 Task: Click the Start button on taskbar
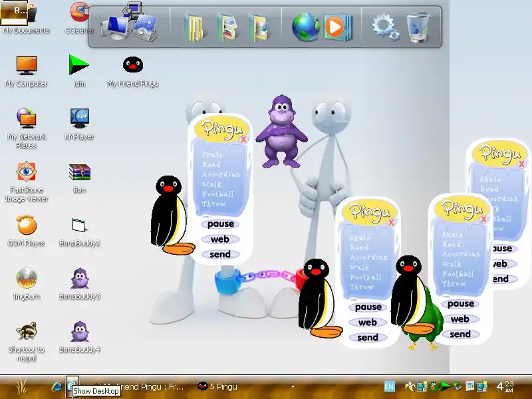click(21, 387)
